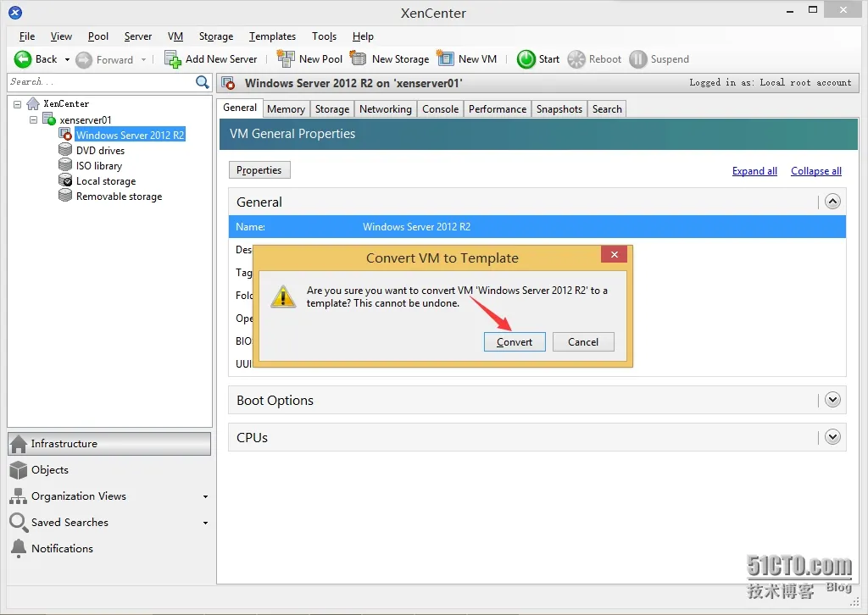Select the Infrastructure navigation button
Screen dimensions: 868x615
click(109, 444)
